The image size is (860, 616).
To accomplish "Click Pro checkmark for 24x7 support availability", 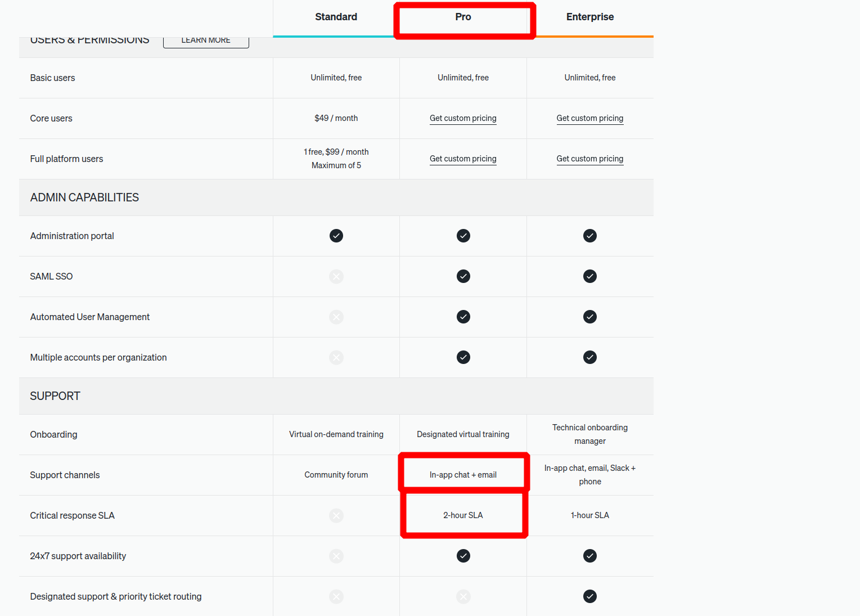I will (x=463, y=556).
